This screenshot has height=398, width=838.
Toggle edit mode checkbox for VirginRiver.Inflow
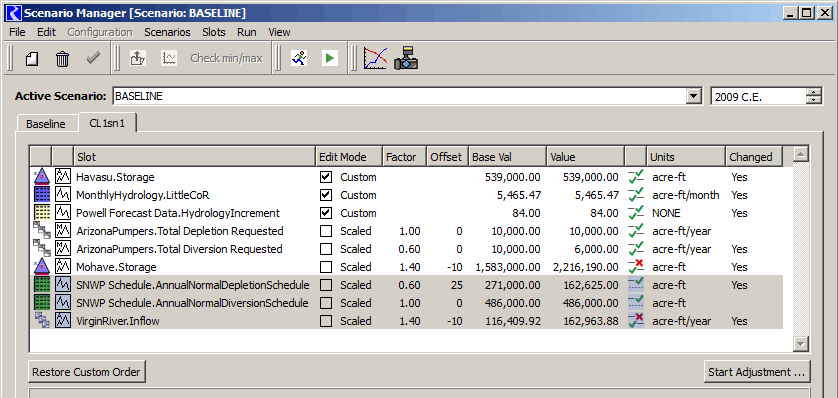(325, 321)
